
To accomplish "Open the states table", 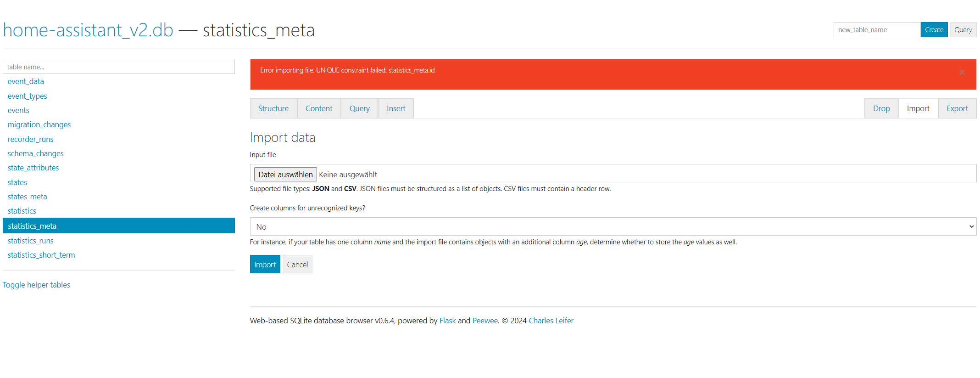I will (17, 182).
